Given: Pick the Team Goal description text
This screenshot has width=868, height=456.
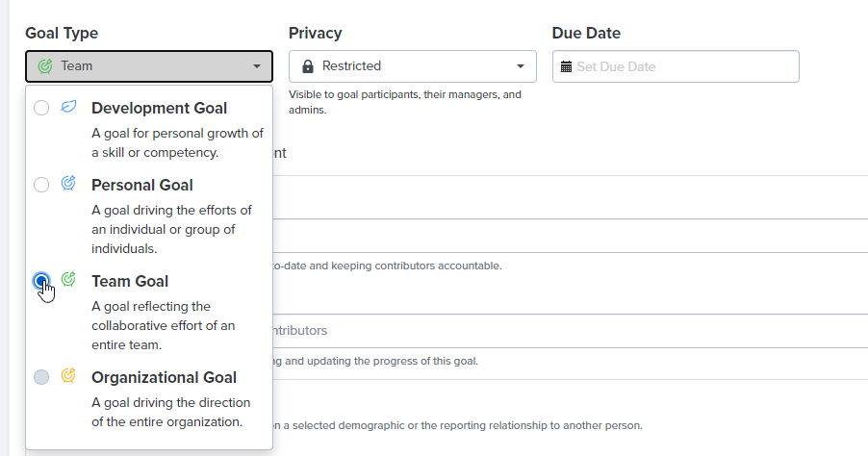Looking at the screenshot, I should click(x=164, y=325).
